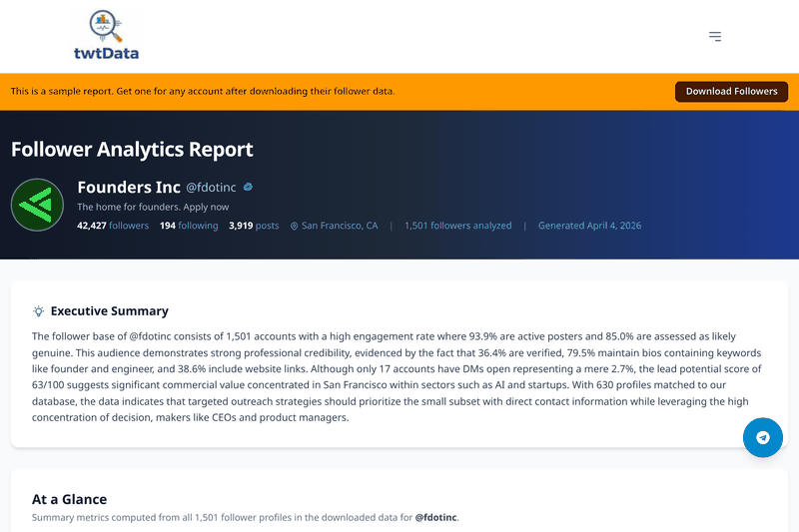Open the hamburger navigation menu
Image resolution: width=799 pixels, height=532 pixels.
(715, 36)
